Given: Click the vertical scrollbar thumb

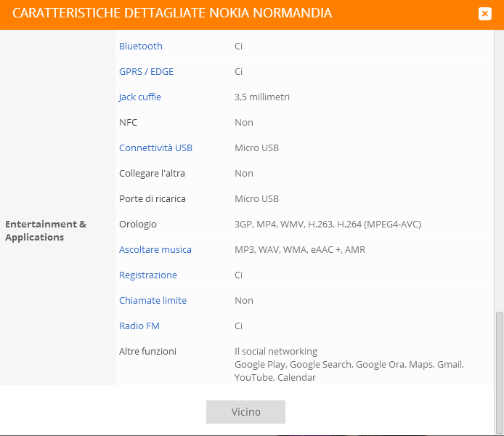Looking at the screenshot, I should tap(499, 372).
